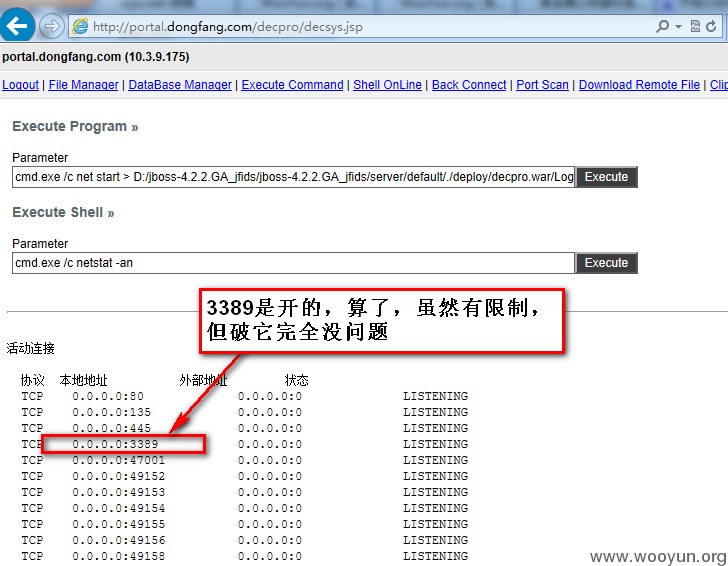728x566 pixels.
Task: Open the File Manager link
Action: tap(84, 85)
